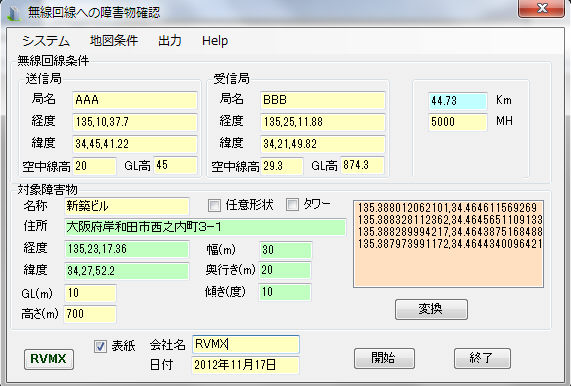Click the frequency field showing 5000

click(x=458, y=122)
